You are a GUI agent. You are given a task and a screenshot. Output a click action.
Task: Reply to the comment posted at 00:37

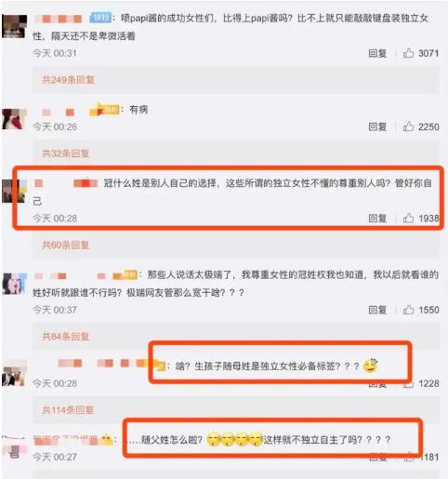point(377,310)
